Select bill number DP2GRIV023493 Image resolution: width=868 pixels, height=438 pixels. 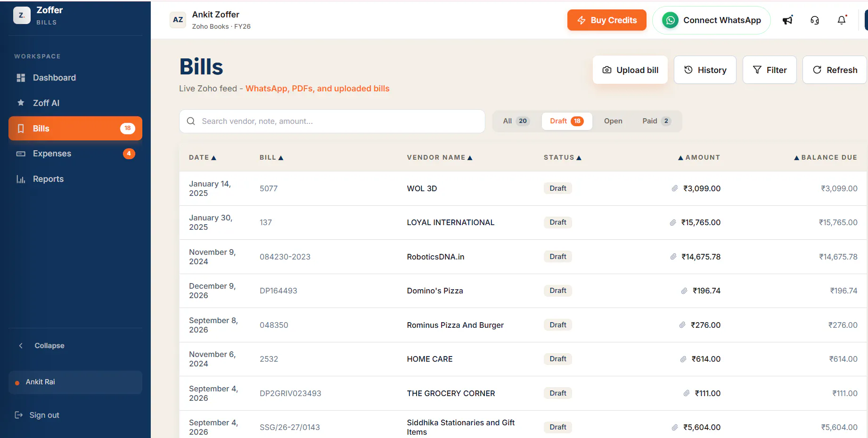point(290,393)
